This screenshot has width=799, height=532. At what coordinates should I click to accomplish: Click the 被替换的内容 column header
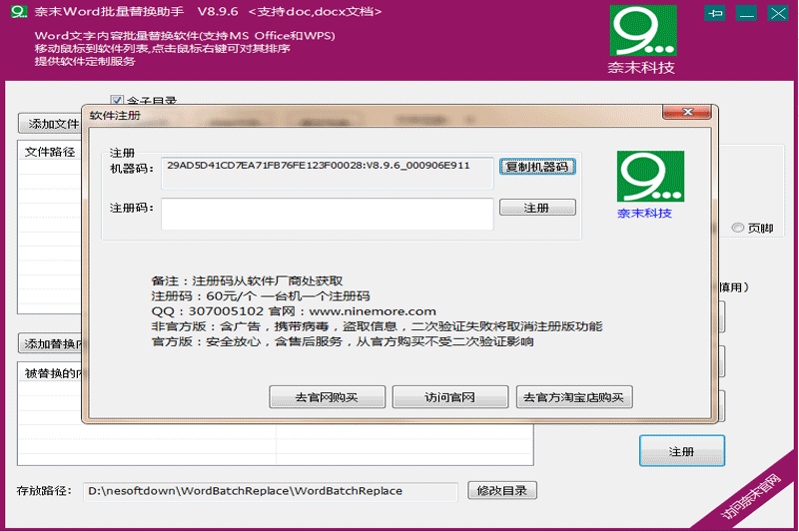tap(51, 373)
